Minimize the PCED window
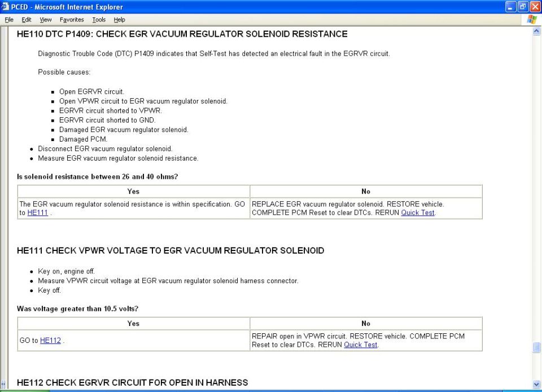This screenshot has height=392, width=542. (x=510, y=7)
